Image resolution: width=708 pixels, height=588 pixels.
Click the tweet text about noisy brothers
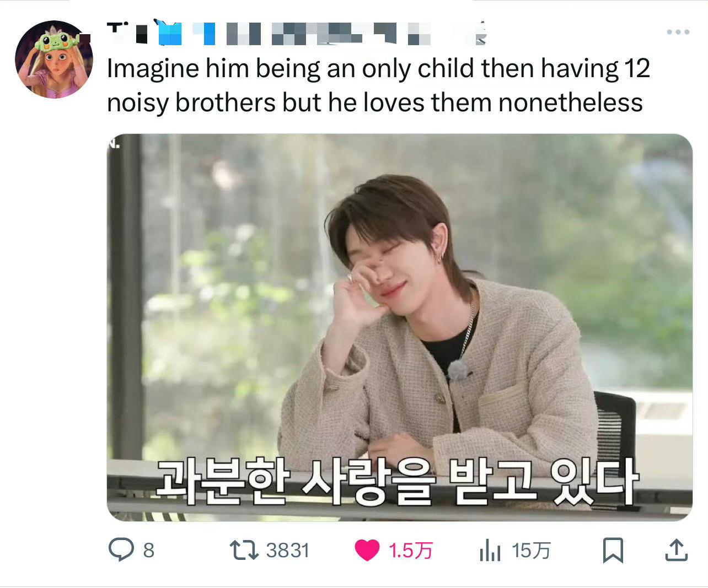(378, 85)
